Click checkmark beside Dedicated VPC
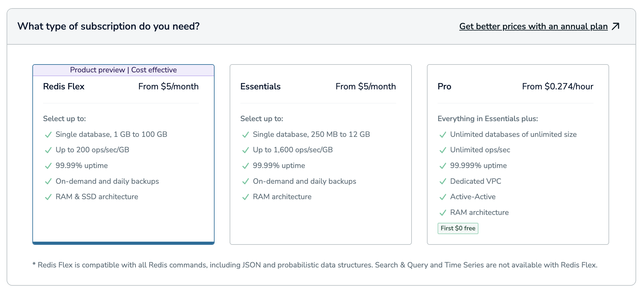This screenshot has height=292, width=644. (x=443, y=182)
